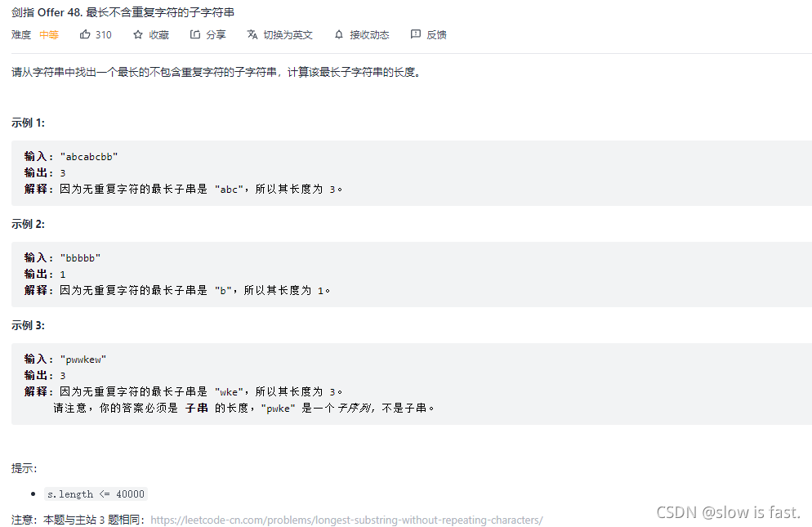Click the 示例 1 section heading
This screenshot has width=812, height=527.
[x=27, y=123]
